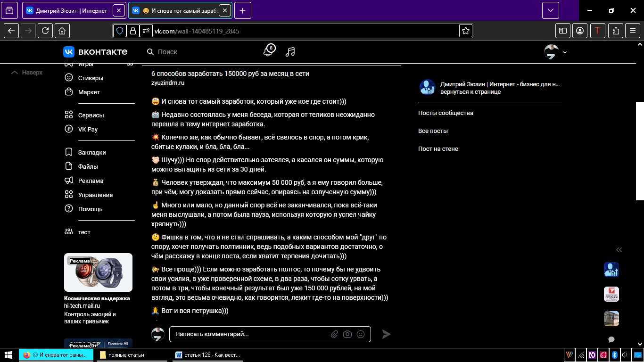
Task: Open VK notifications bell
Action: (268, 51)
